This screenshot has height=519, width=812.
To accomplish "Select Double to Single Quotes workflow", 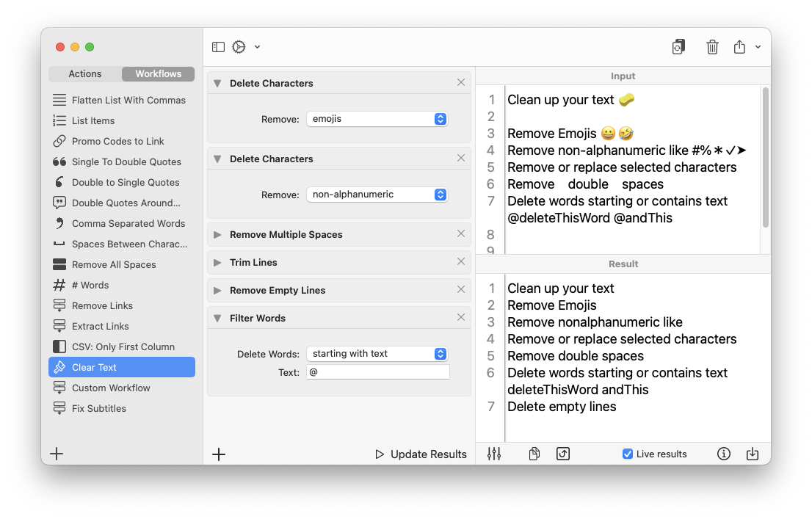I will (122, 182).
